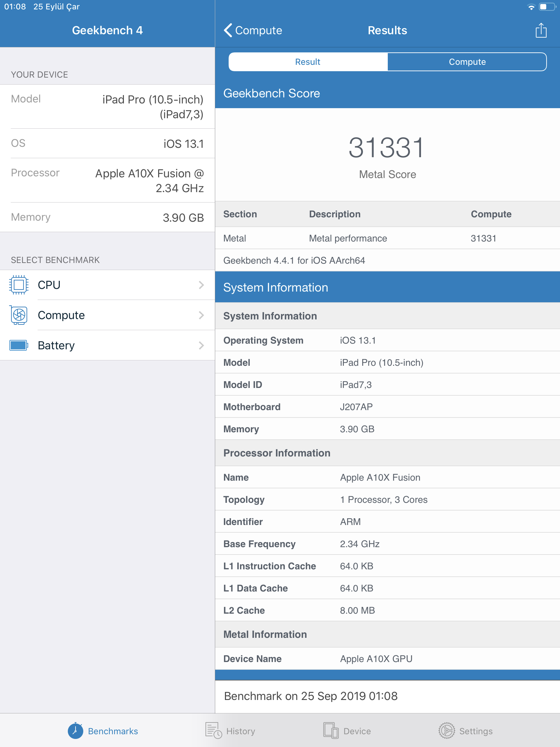Switch to the History tab label
The width and height of the screenshot is (560, 747).
[x=241, y=731]
